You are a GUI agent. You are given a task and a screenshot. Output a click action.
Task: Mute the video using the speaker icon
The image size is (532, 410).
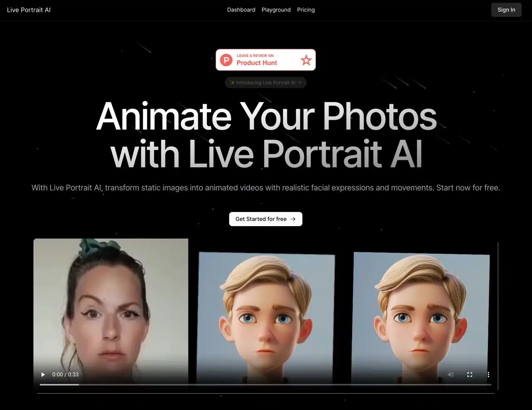451,374
